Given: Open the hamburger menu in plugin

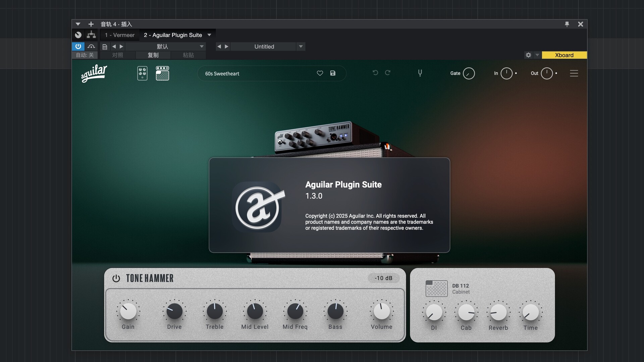Looking at the screenshot, I should click(x=574, y=73).
